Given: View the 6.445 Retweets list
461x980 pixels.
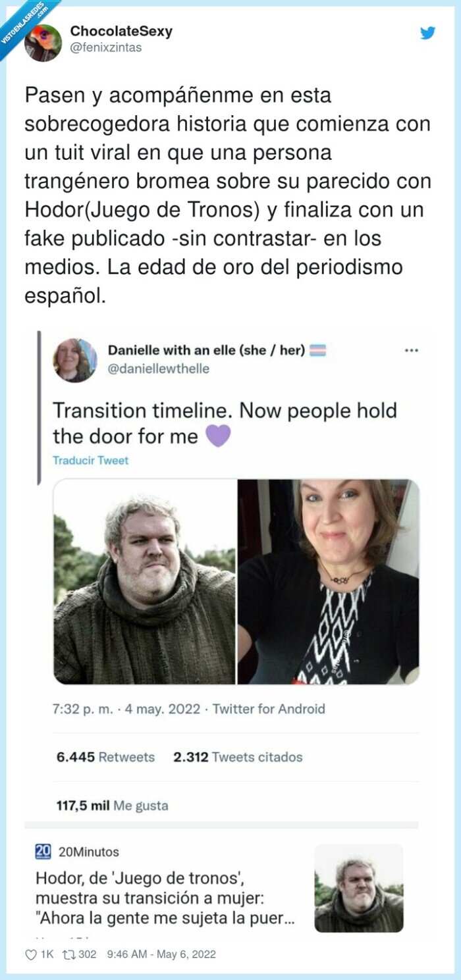Looking at the screenshot, I should (105, 757).
